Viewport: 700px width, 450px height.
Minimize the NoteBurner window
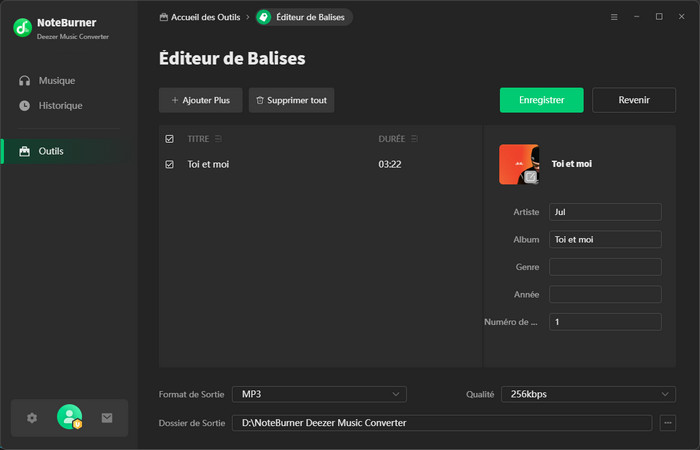pyautogui.click(x=637, y=17)
